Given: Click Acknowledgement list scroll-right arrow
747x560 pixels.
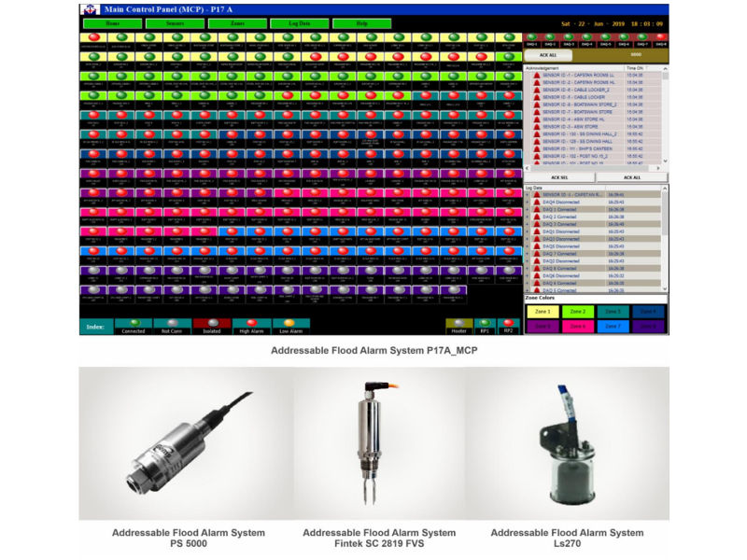Looking at the screenshot, I should click(658, 168).
